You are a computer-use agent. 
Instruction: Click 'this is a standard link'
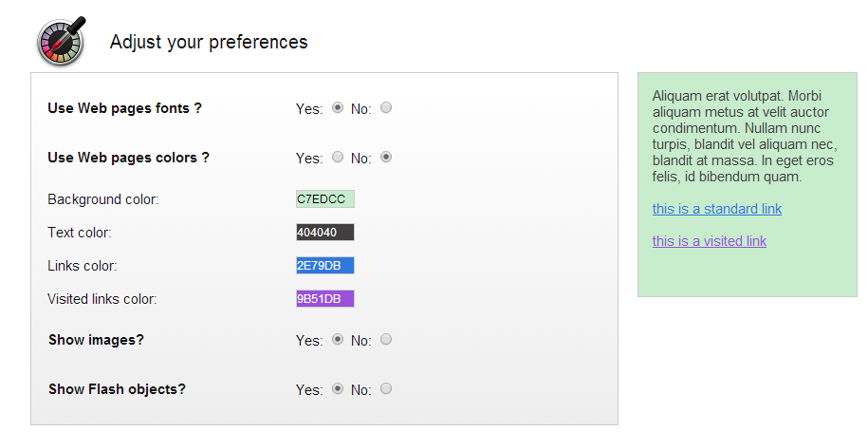(x=716, y=209)
